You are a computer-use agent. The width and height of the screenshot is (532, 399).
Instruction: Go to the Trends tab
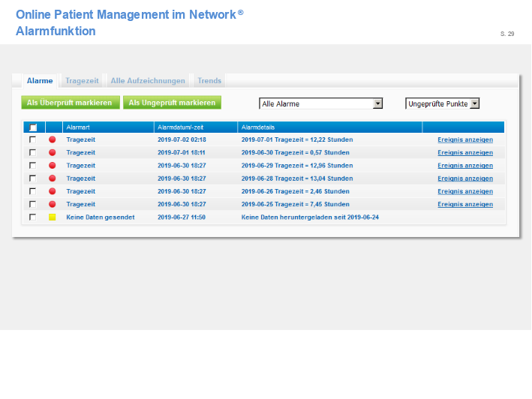coord(209,80)
